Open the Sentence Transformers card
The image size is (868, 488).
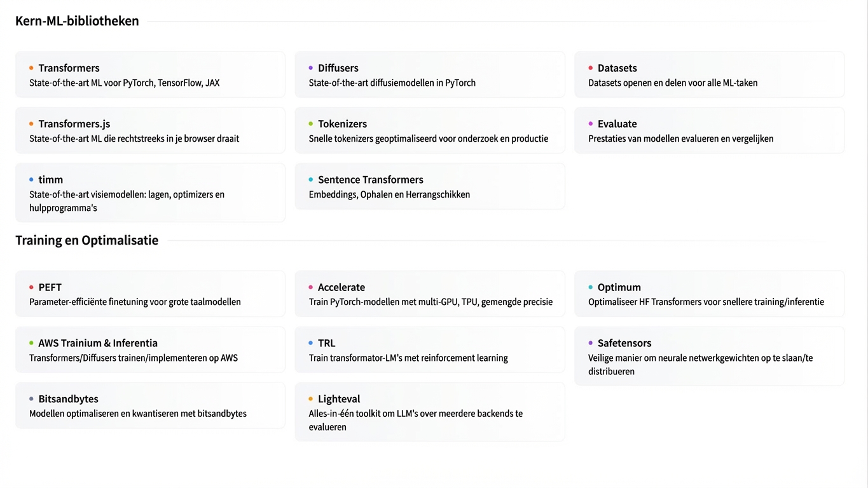pos(430,186)
